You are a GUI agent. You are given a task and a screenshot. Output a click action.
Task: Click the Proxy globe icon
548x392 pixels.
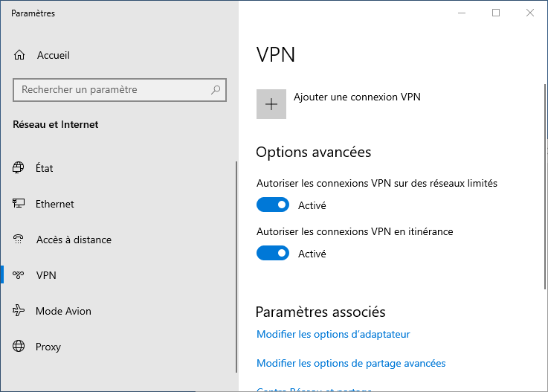click(19, 347)
